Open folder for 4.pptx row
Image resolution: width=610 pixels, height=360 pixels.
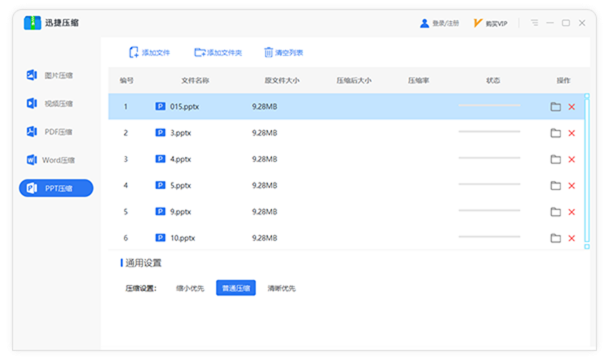pyautogui.click(x=556, y=159)
